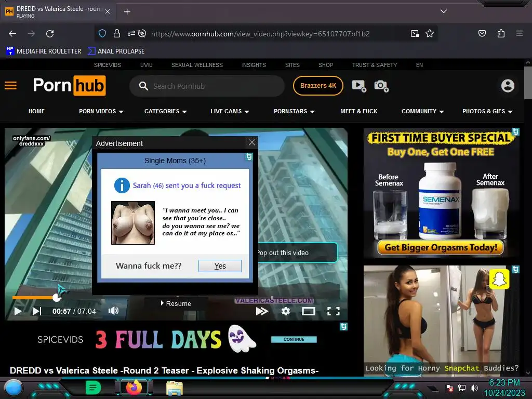Click Pop out this video
The height and width of the screenshot is (399, 532).
(283, 253)
